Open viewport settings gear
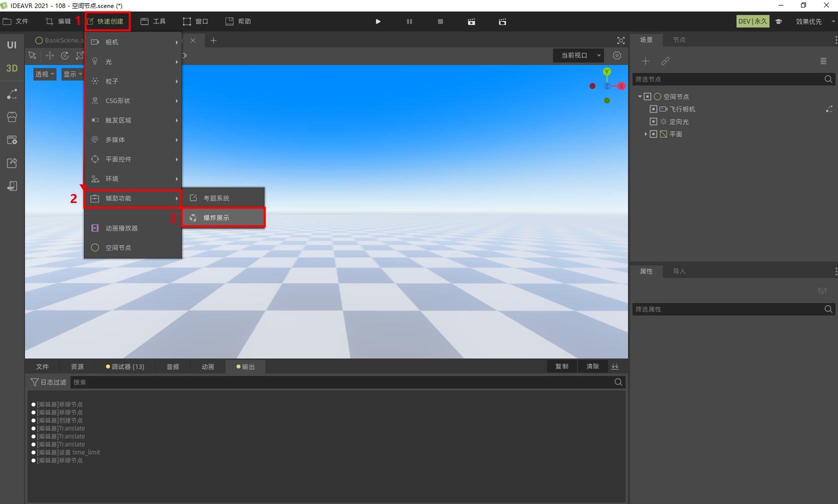 [x=617, y=55]
